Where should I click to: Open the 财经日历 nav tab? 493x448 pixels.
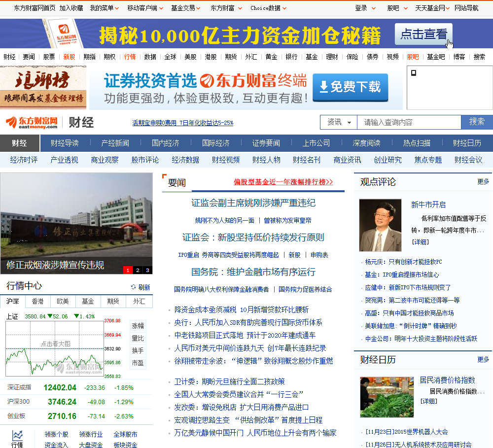pyautogui.click(x=467, y=143)
